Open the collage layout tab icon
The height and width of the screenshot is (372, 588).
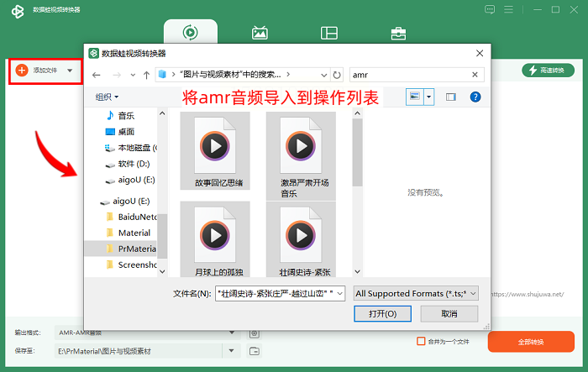[x=329, y=33]
